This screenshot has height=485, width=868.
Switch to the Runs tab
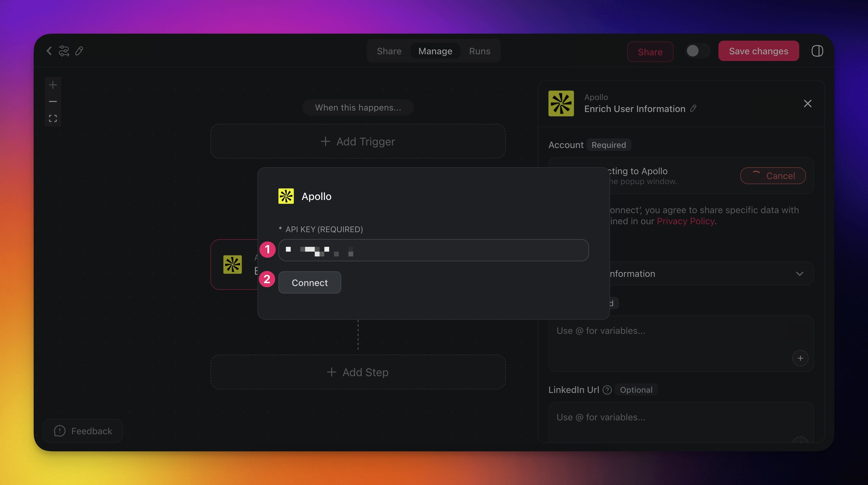point(479,51)
